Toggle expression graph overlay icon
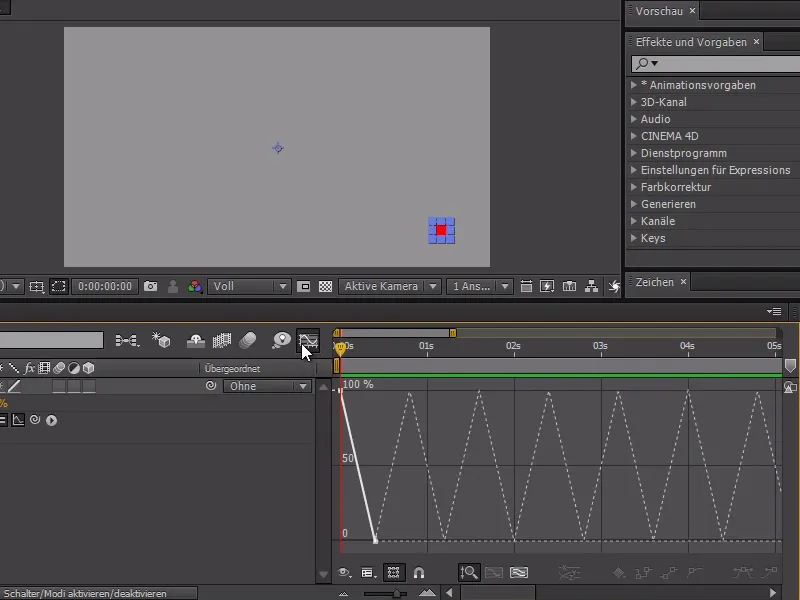Screen dimensions: 800x600 click(18, 420)
